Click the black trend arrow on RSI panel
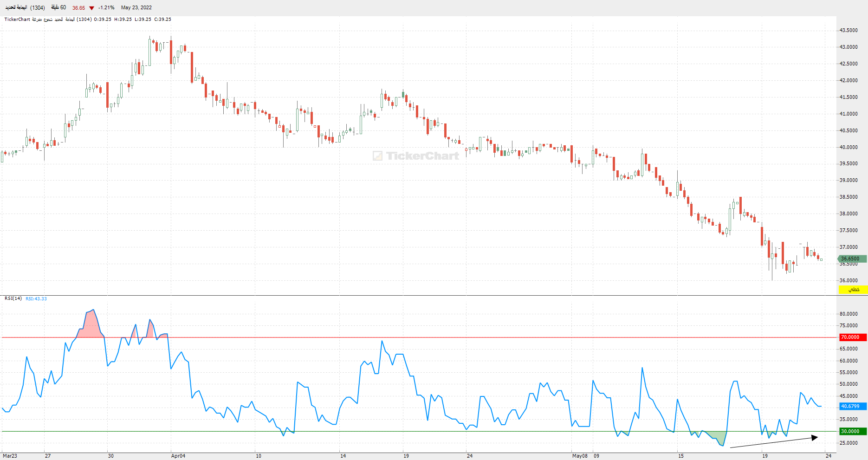The image size is (868, 460). coord(774,442)
